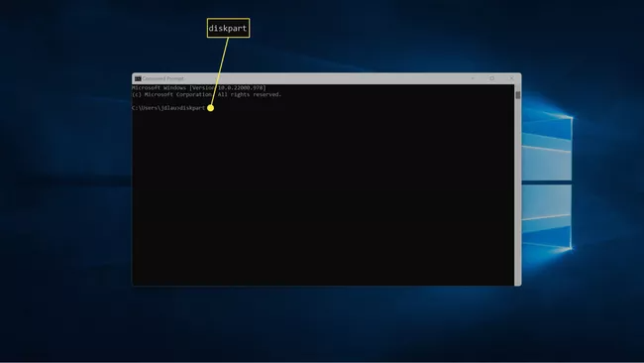Click the yellow dot after diskpart command
644x363 pixels.
[x=210, y=108]
